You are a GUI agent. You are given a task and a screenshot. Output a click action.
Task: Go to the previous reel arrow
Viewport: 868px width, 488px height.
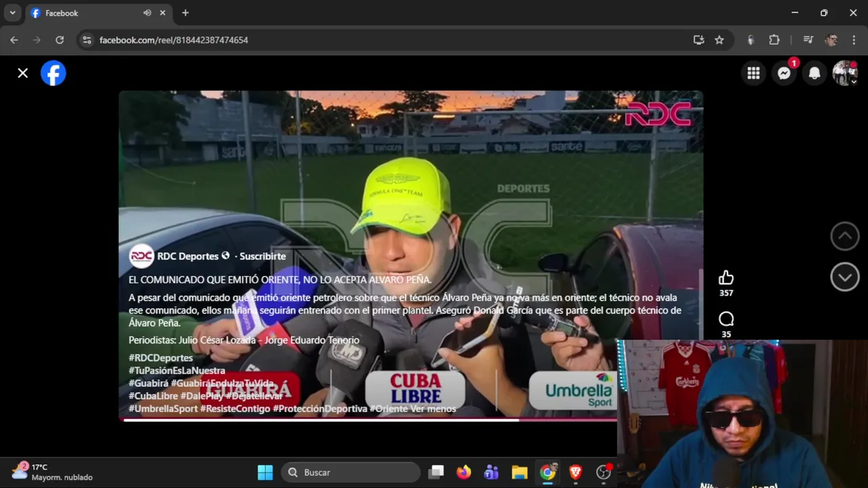coord(845,236)
